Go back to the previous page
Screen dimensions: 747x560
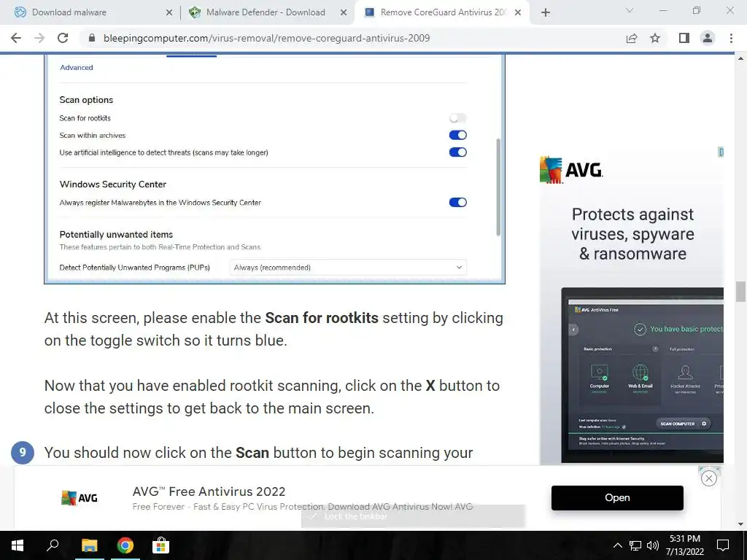(16, 38)
